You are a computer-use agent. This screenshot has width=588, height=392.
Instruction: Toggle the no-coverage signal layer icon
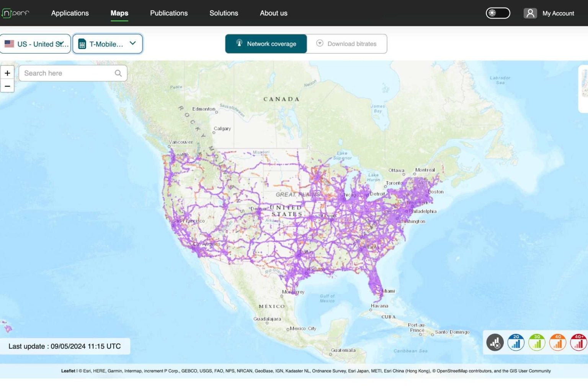click(495, 342)
